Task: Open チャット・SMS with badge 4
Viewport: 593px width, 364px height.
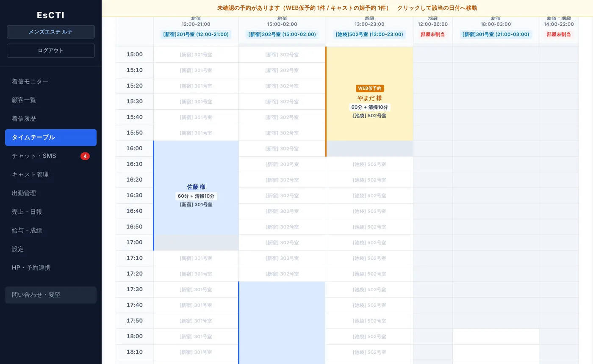Action: tap(51, 156)
